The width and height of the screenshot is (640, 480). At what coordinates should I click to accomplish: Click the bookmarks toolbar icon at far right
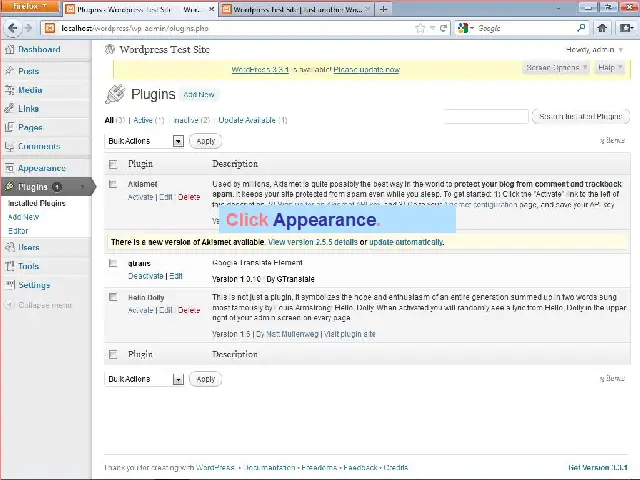point(626,28)
